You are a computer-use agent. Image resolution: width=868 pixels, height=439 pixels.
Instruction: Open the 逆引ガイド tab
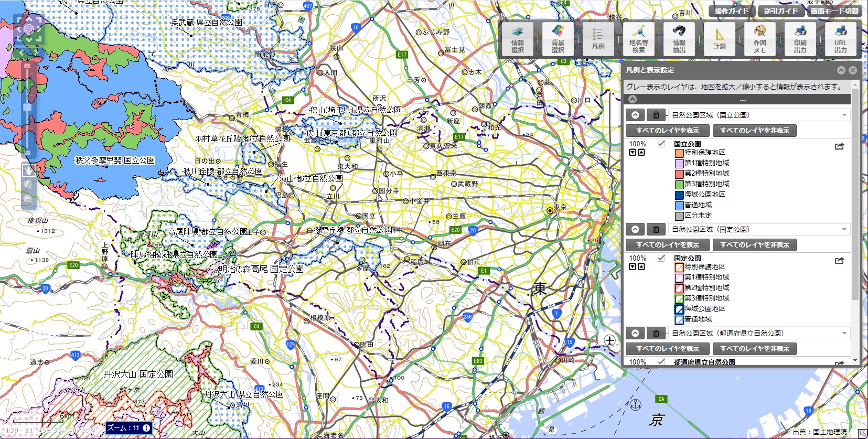(781, 11)
